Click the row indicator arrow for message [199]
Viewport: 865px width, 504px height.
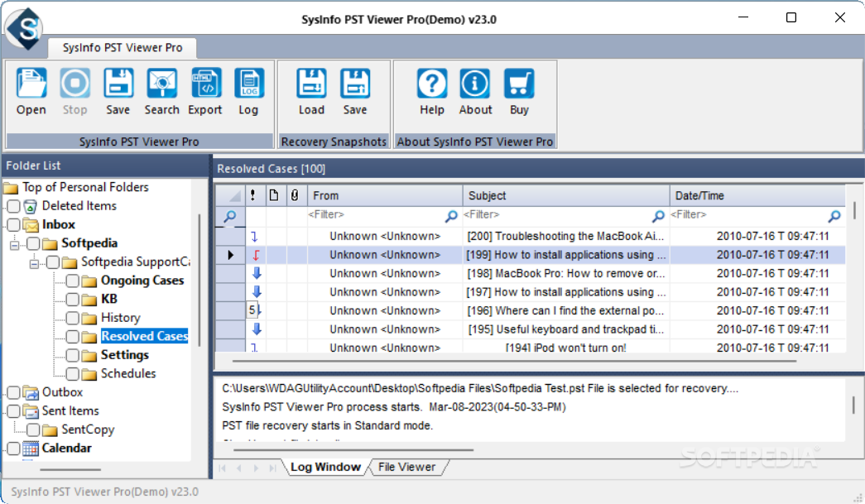pyautogui.click(x=231, y=255)
